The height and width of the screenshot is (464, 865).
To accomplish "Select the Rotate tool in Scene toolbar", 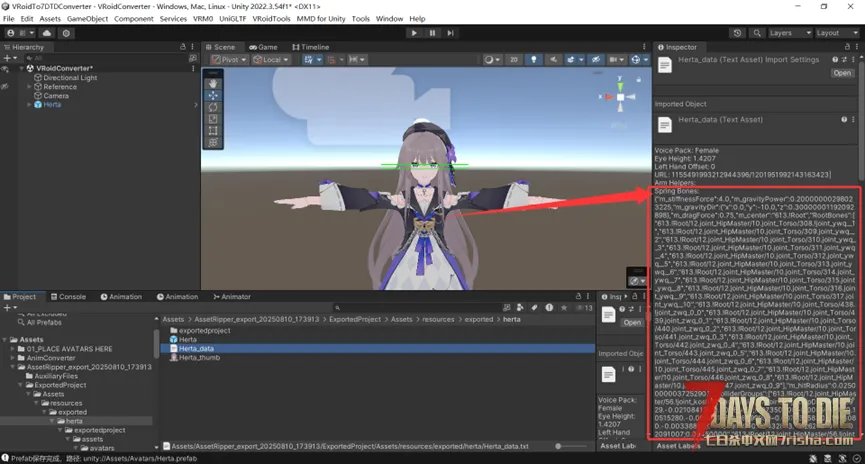I will tap(213, 107).
